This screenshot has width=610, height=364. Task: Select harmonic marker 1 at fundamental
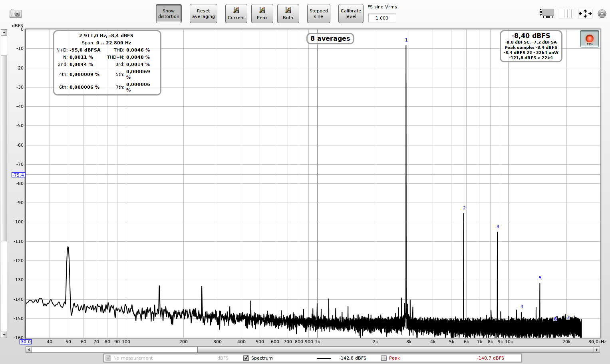tap(406, 40)
